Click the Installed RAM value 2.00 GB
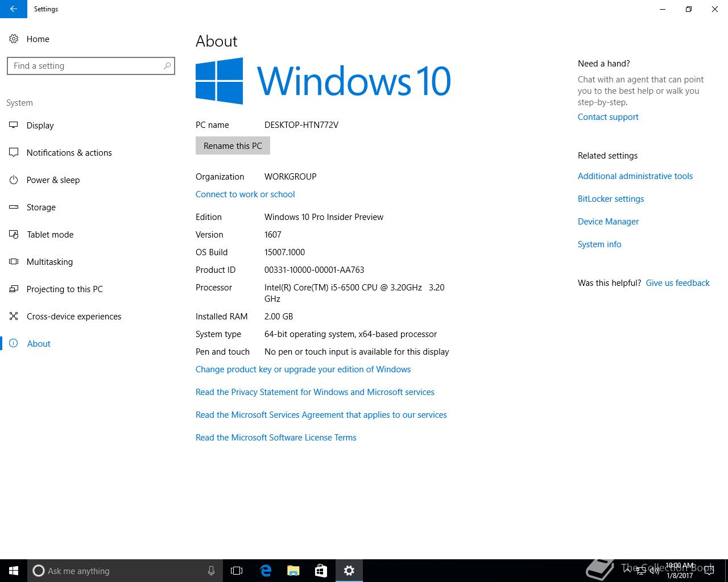The height and width of the screenshot is (582, 728). click(279, 316)
